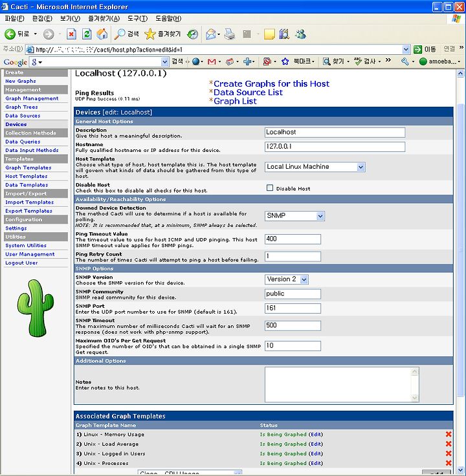Click the Google Bookmarks star icon
Viewport: 466px width, 476px height.
click(285, 61)
